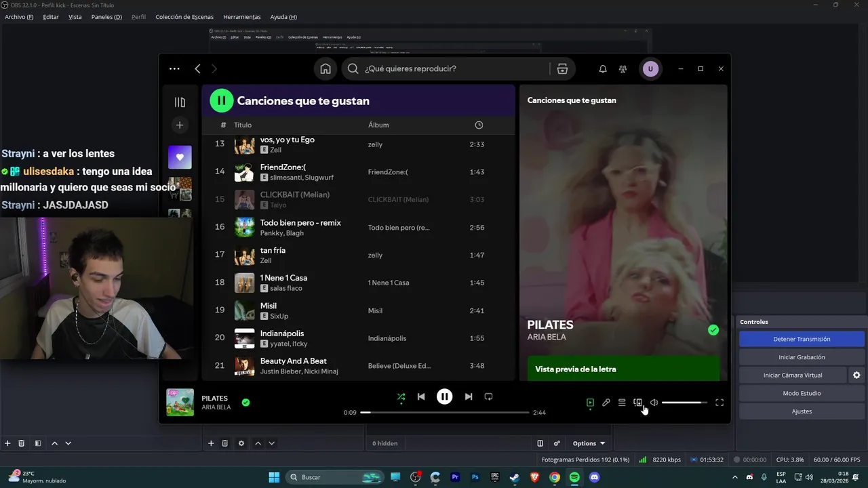Toggle Iniciar Cámara Virtual in OBS
The image size is (868, 488).
793,375
